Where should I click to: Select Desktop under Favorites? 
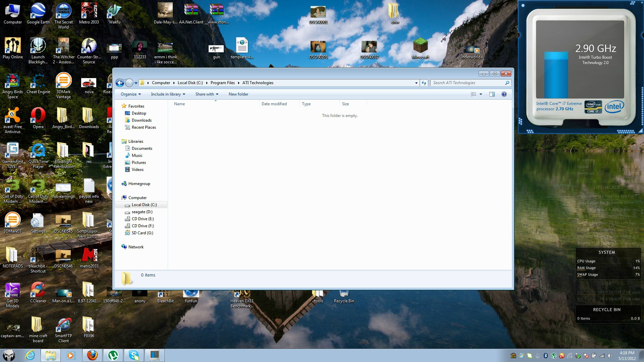click(x=139, y=113)
